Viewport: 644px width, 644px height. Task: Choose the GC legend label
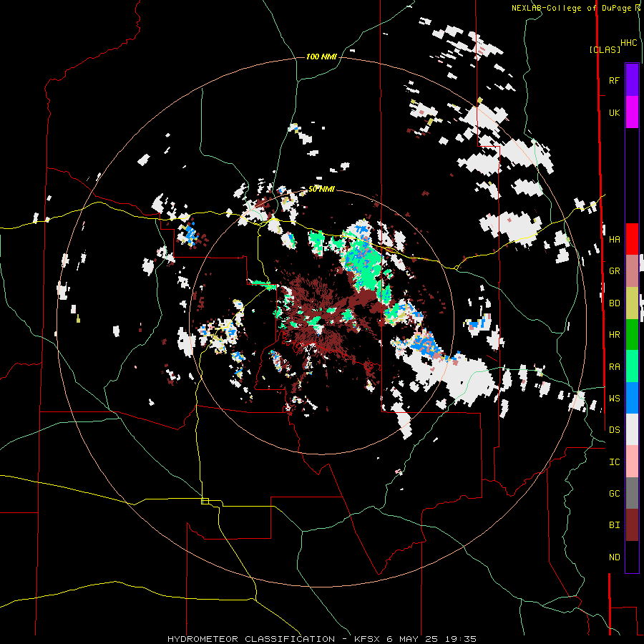(x=614, y=494)
